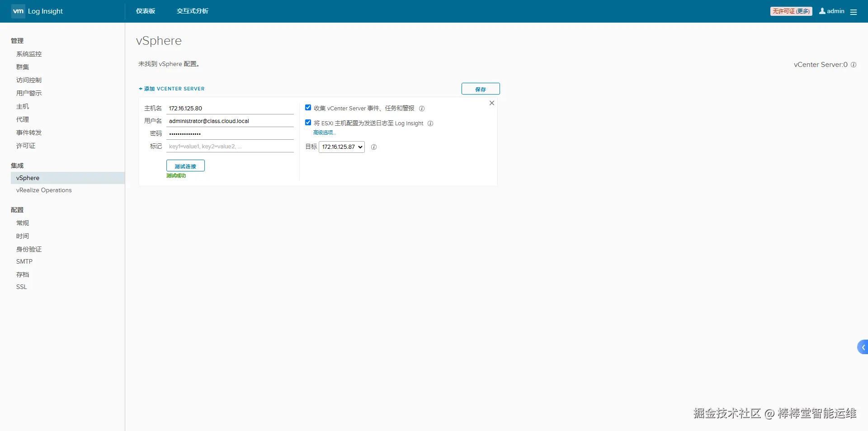Screen dimensions: 868x431
Task: Click info icon next to vCenter Server:0
Action: [x=854, y=65]
